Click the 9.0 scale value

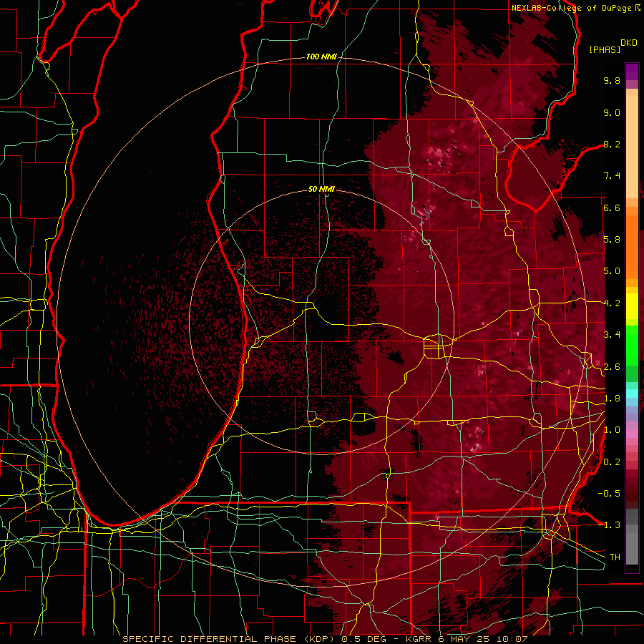point(612,112)
